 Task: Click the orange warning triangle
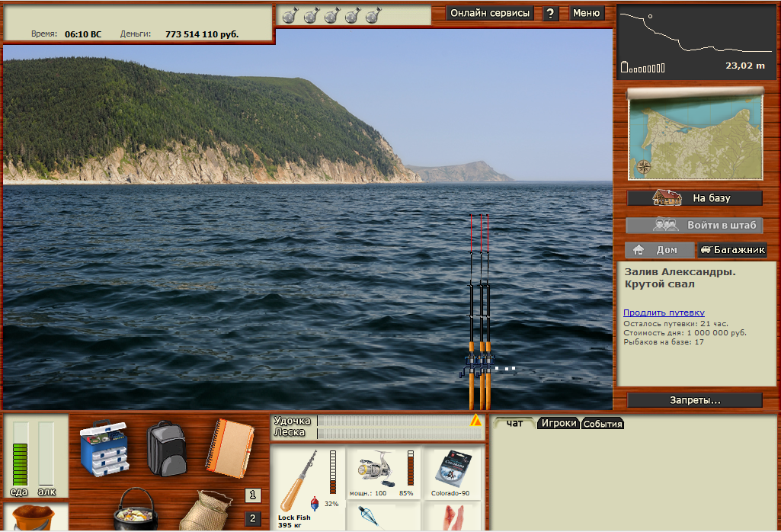(475, 420)
